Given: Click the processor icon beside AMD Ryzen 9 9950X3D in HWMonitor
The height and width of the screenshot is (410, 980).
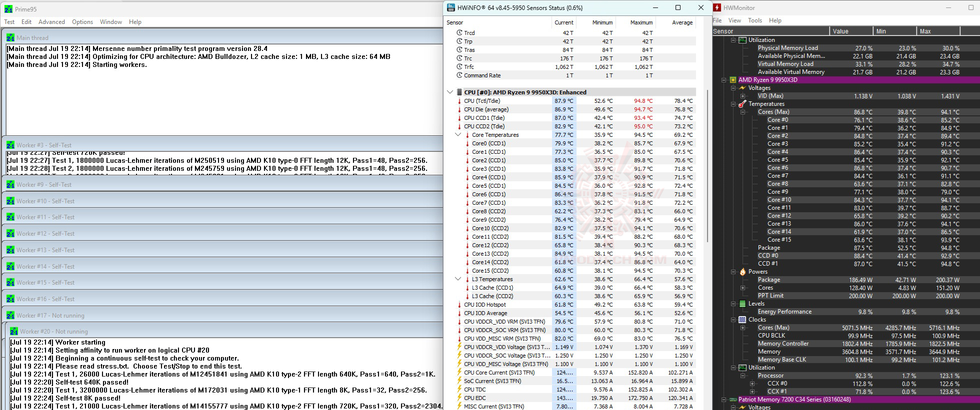Looking at the screenshot, I should pyautogui.click(x=733, y=80).
